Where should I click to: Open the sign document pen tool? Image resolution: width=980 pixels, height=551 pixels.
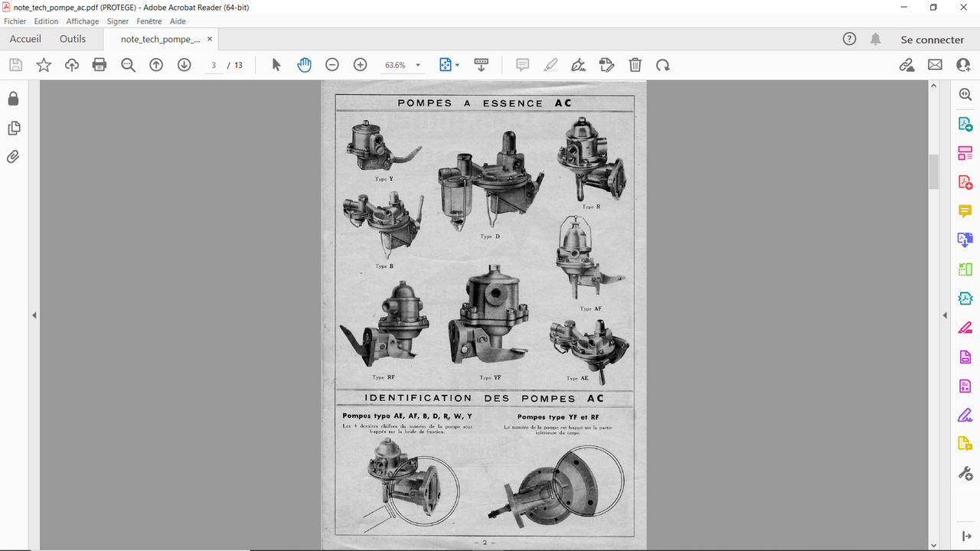tap(579, 65)
